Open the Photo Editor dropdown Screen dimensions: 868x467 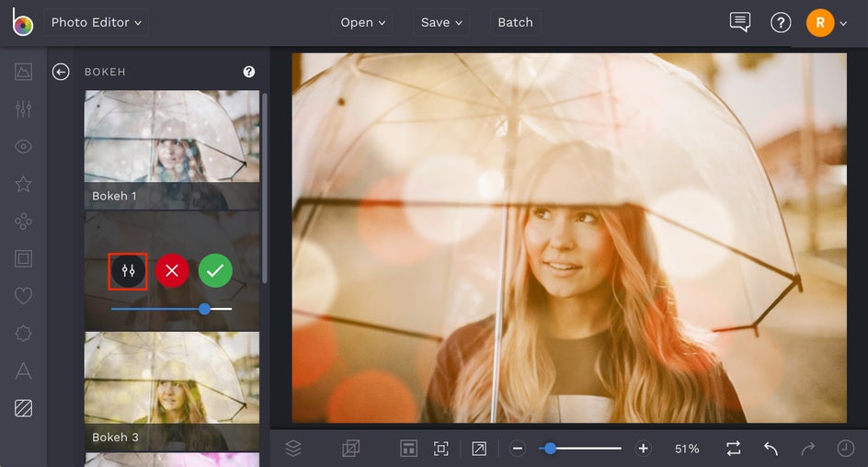tap(96, 23)
